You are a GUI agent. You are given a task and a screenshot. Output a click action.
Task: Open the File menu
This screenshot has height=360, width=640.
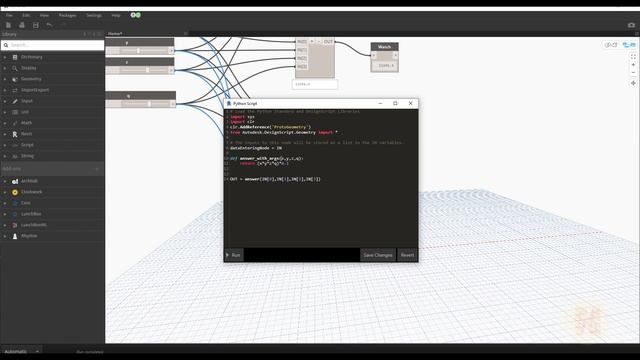pyautogui.click(x=9, y=15)
